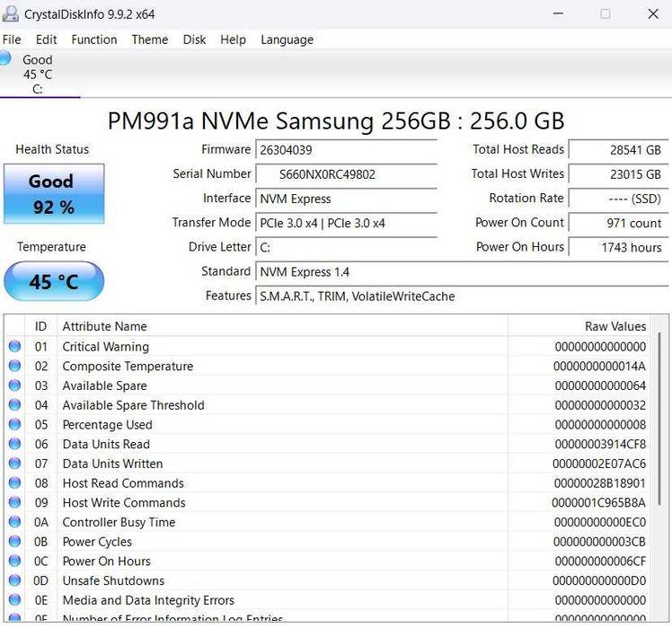Select raw value 0000000000032
The image size is (672, 628).
[600, 405]
